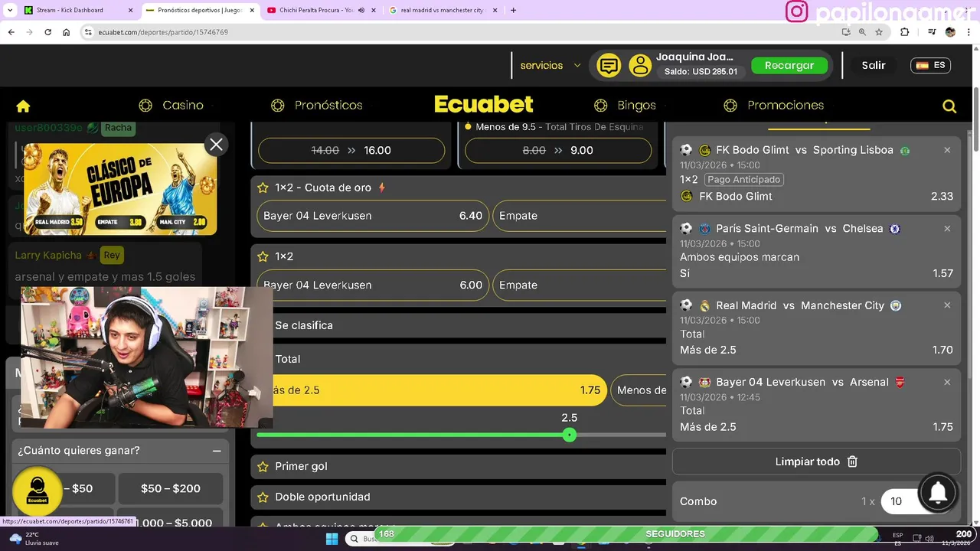Open the Ecuabet support headset icon

point(37,491)
